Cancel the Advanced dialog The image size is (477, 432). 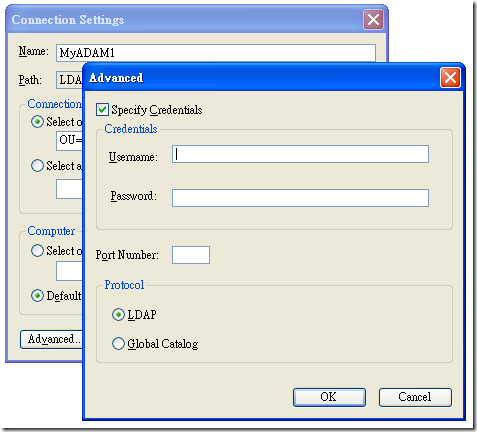pyautogui.click(x=415, y=397)
